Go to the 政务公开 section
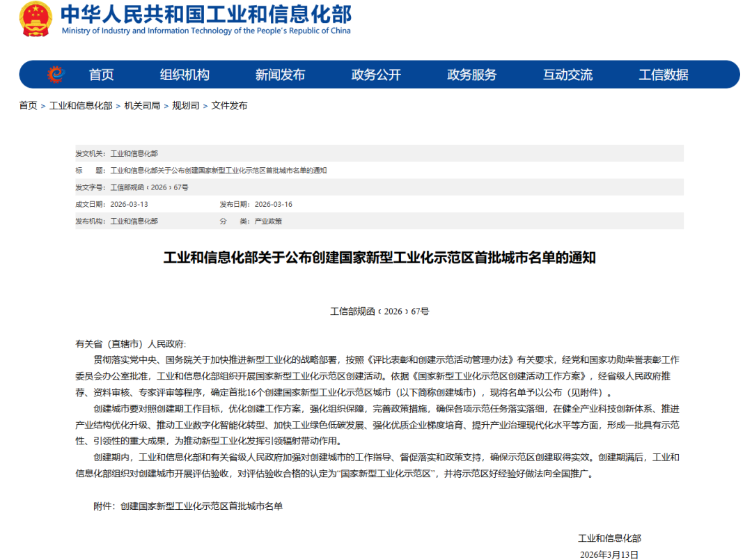752x560 pixels. (x=376, y=75)
